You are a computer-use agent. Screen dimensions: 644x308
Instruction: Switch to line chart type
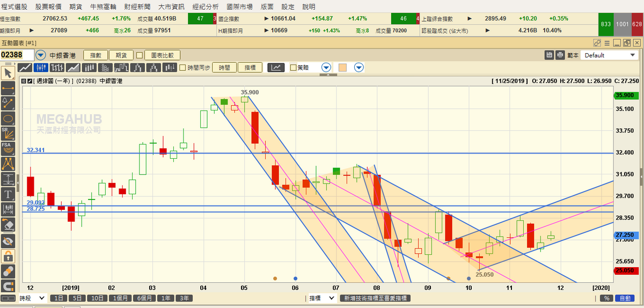click(x=25, y=68)
